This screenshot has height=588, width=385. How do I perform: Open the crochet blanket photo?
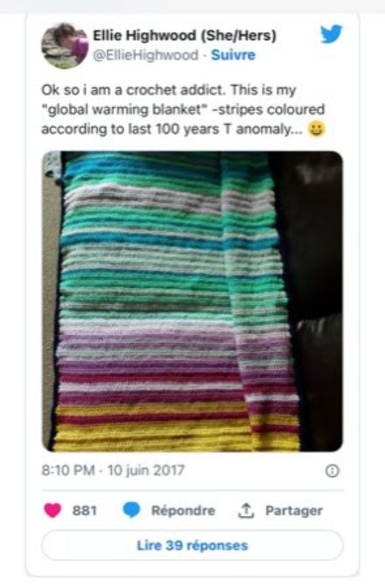[192, 301]
